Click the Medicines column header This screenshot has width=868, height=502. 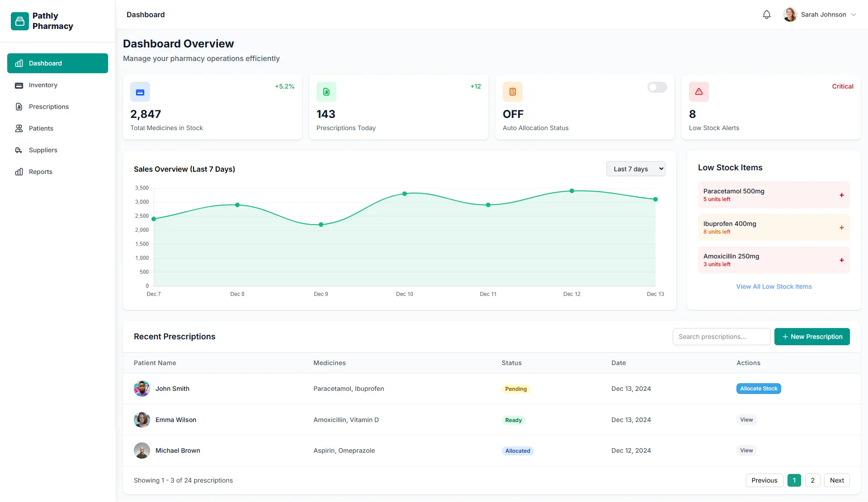tap(330, 363)
